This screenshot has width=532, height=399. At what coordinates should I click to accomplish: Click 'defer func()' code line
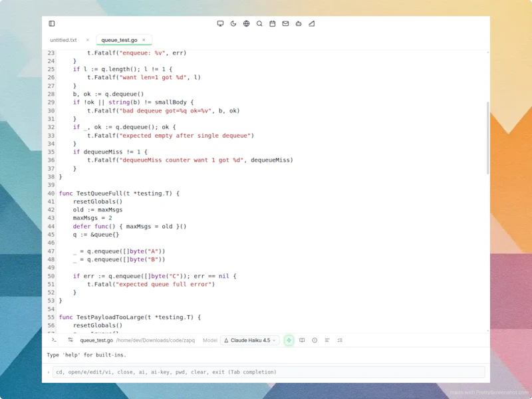[130, 226]
